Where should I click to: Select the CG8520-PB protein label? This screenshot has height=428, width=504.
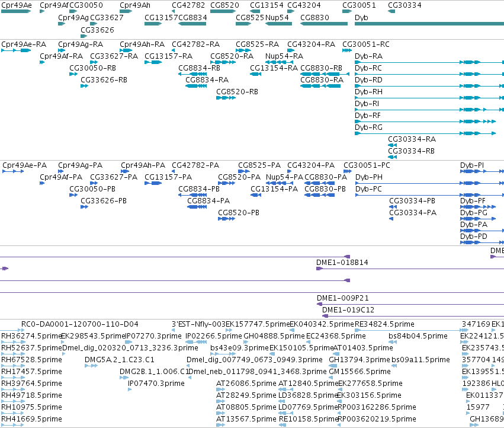pos(239,213)
